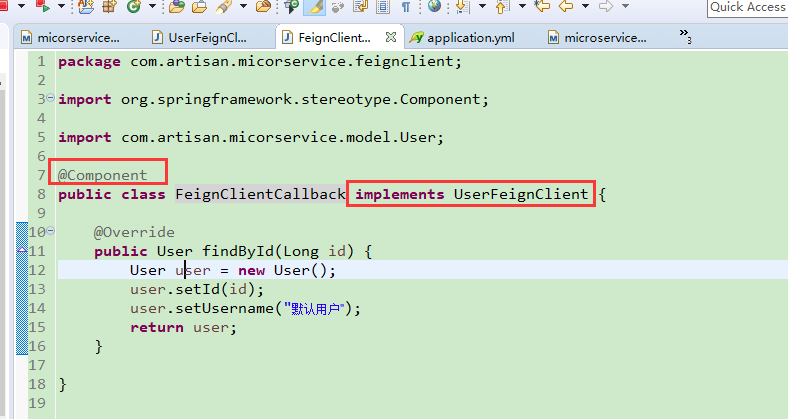The image size is (788, 419).
Task: Switch to the micorservice... editor tab
Action: (x=70, y=37)
